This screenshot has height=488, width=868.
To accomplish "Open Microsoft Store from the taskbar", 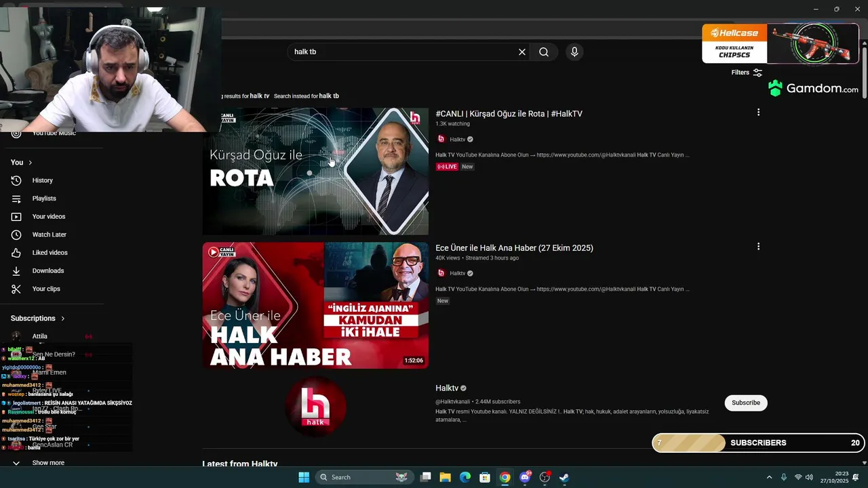I will pos(485,477).
